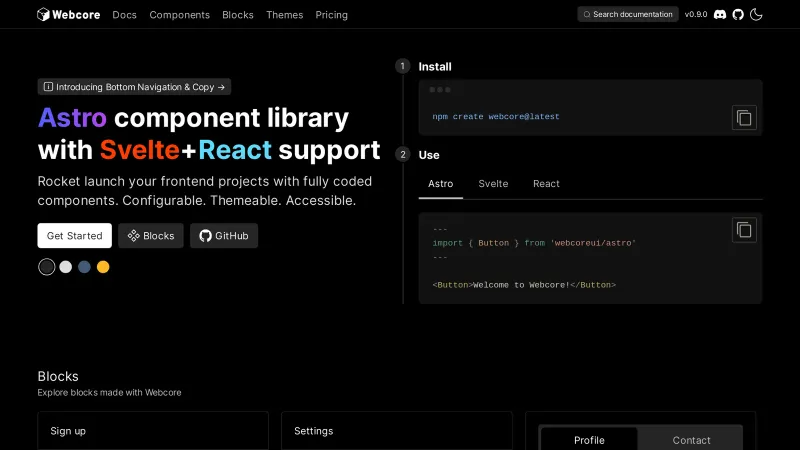Click the GitHub button in hero
The width and height of the screenshot is (800, 450).
[x=223, y=236]
